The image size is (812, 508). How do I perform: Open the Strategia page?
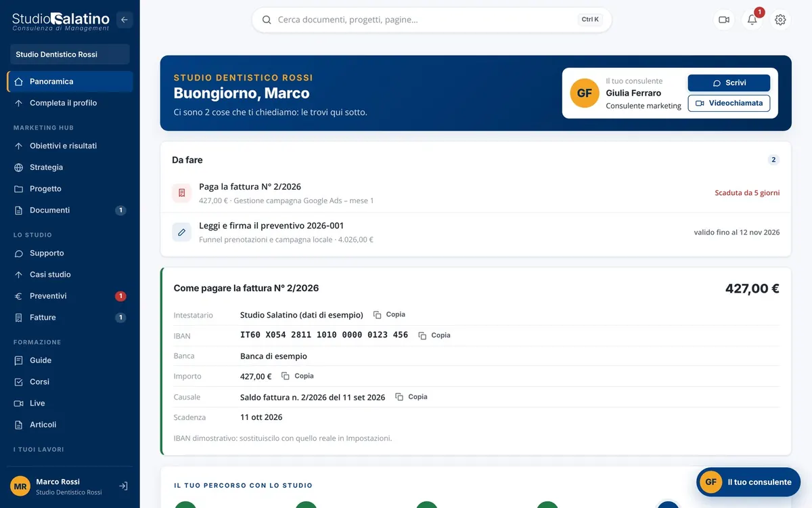70,167
